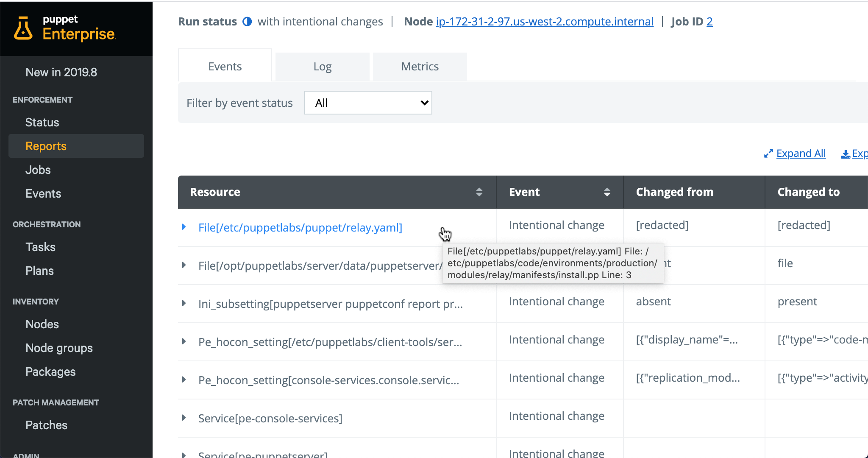Viewport: 868px width, 458px height.
Task: Open Job ID 2 link
Action: pyautogui.click(x=709, y=22)
